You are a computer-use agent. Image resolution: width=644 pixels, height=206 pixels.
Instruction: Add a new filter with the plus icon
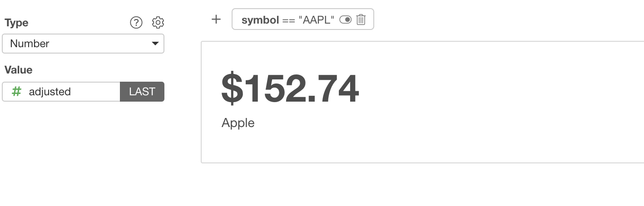tap(216, 19)
